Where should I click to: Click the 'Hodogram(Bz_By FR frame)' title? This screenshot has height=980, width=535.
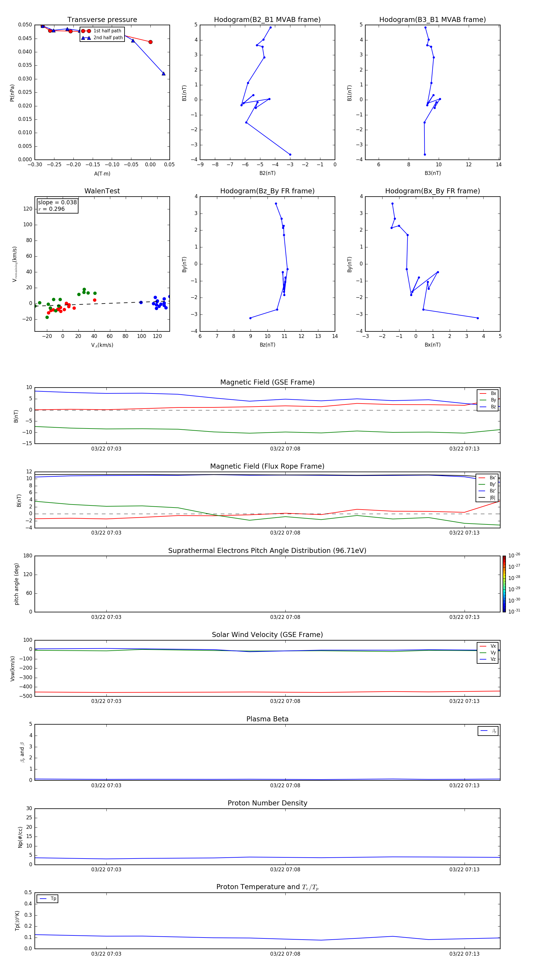click(x=267, y=191)
